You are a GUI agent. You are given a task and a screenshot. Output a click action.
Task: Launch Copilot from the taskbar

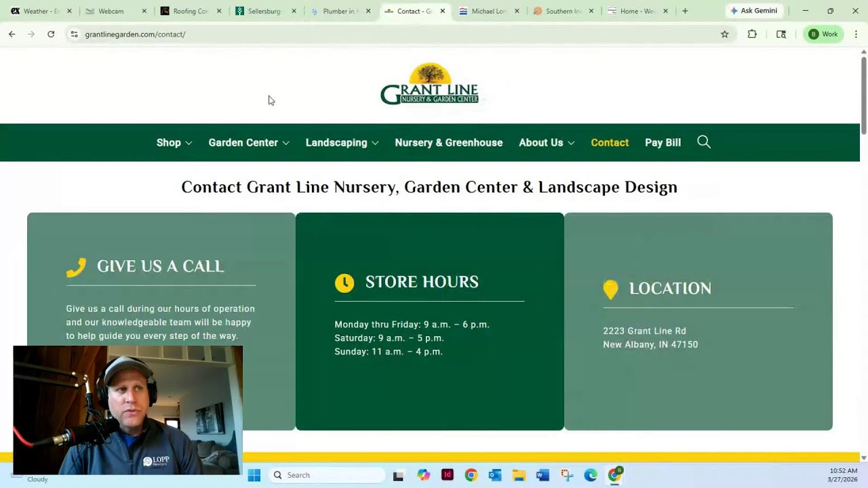point(424,475)
